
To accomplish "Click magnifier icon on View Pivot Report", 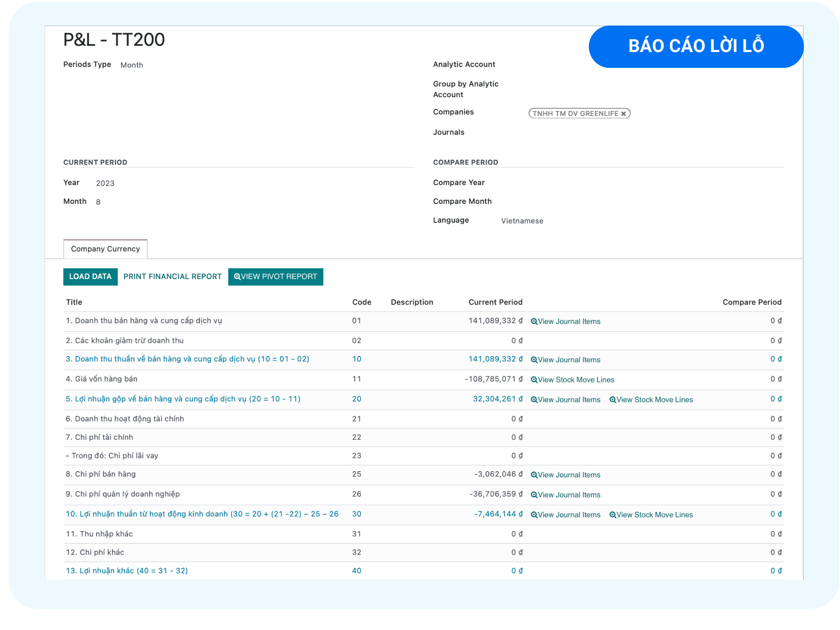I will pos(237,276).
